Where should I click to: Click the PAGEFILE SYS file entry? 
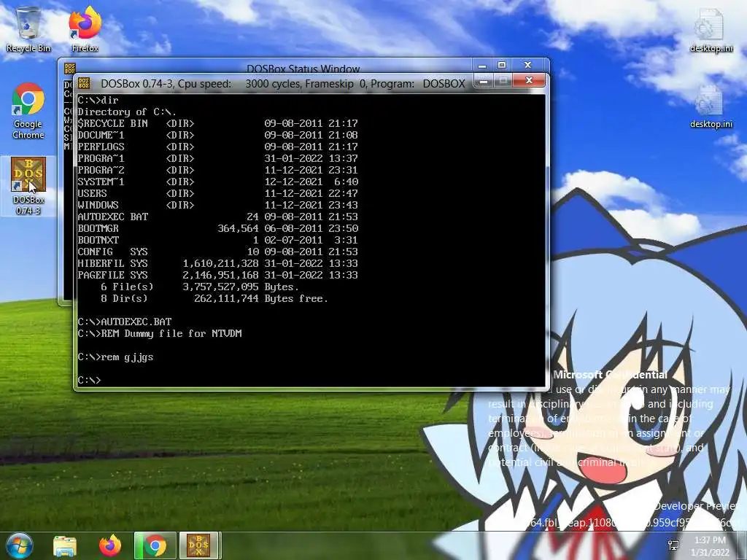217,275
